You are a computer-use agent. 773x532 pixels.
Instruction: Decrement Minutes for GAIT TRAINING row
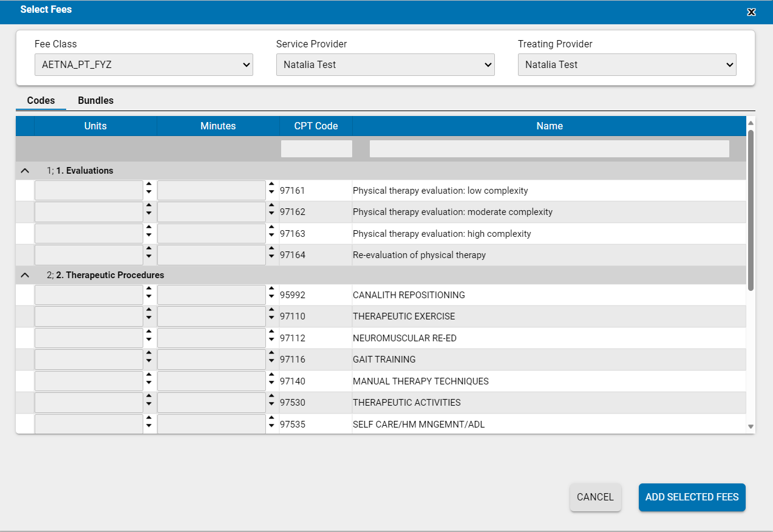click(x=271, y=362)
